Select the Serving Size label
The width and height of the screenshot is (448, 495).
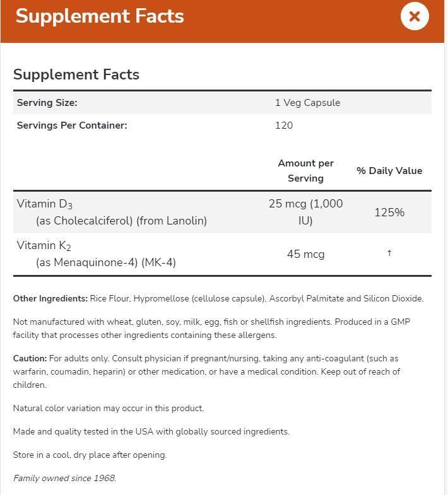point(47,103)
